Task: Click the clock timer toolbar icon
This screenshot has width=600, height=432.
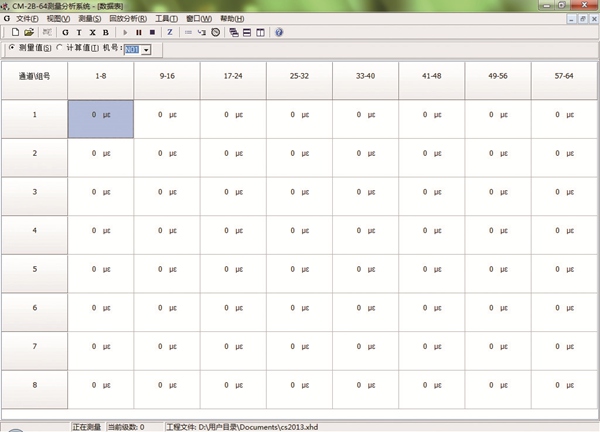Action: click(216, 32)
